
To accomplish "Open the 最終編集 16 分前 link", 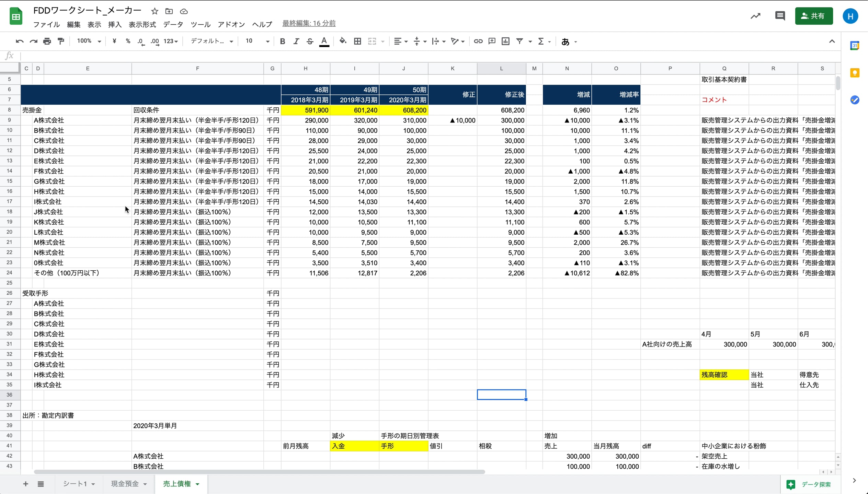I will pyautogui.click(x=309, y=23).
